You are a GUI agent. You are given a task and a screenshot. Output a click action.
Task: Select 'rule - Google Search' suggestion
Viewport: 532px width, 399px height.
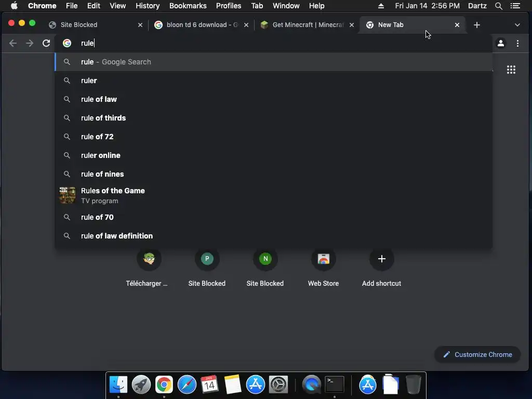273,62
